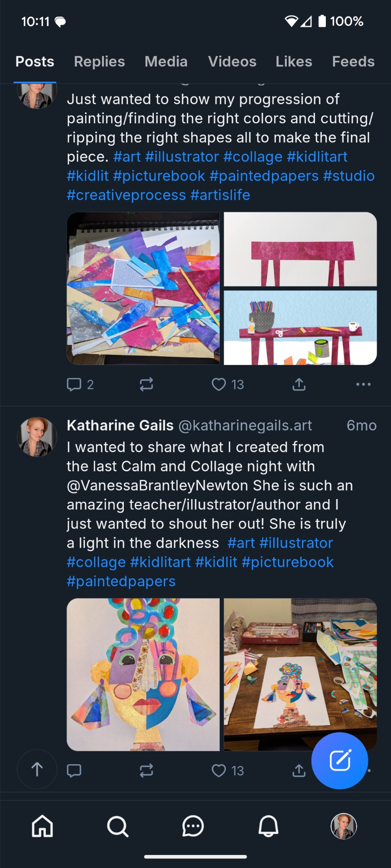This screenshot has height=868, width=391.
Task: Switch to the Media tab
Action: (x=166, y=62)
